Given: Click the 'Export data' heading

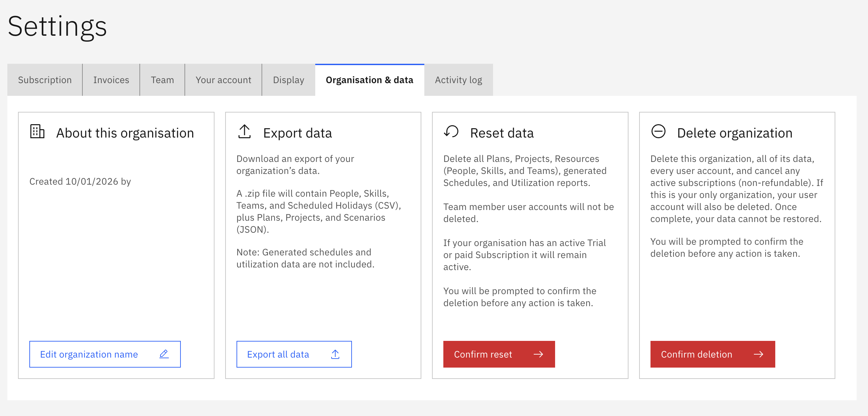Looking at the screenshot, I should [x=298, y=133].
